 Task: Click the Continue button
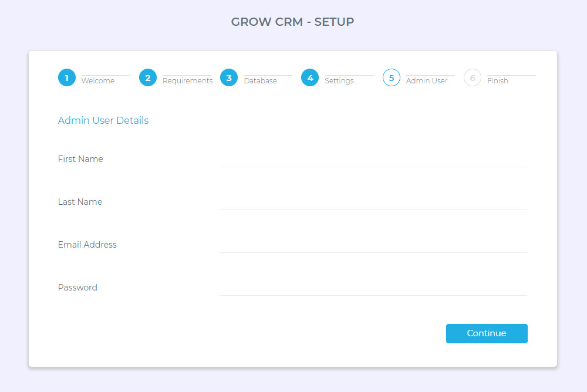tap(487, 333)
